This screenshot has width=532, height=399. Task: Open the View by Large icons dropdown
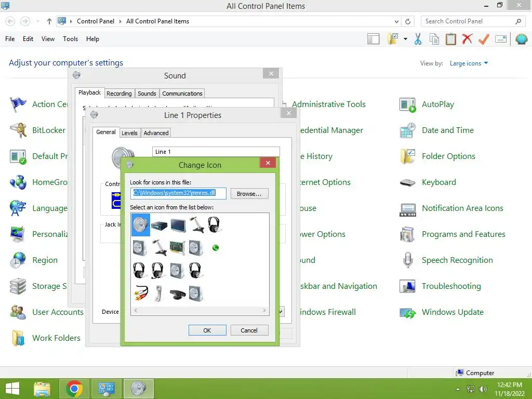click(x=469, y=63)
